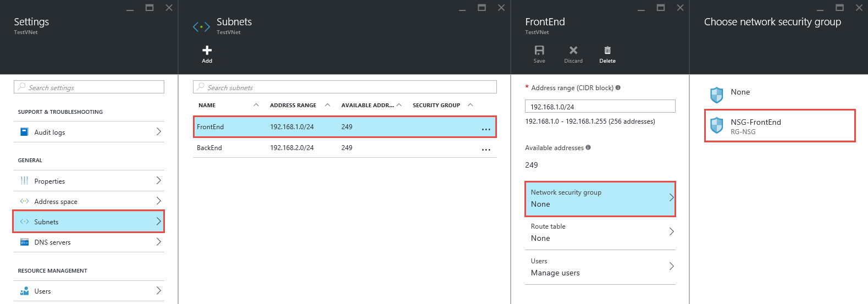Click the Properties bars icon

pos(24,181)
